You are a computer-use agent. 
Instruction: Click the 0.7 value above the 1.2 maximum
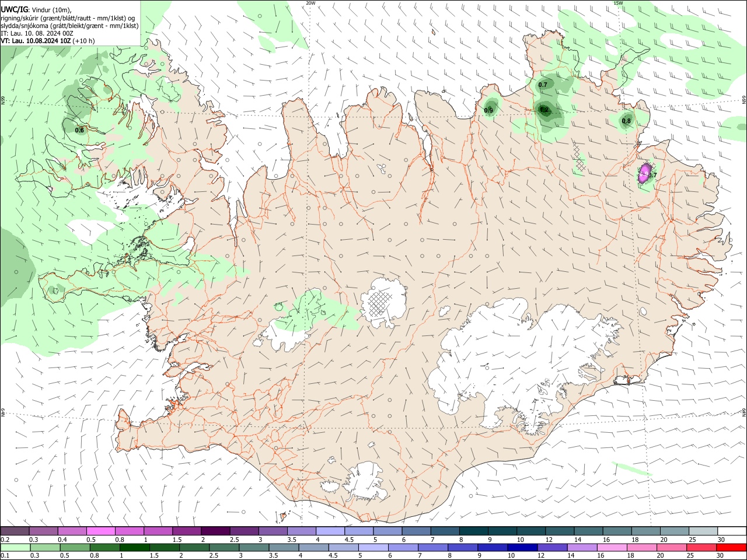pyautogui.click(x=543, y=85)
